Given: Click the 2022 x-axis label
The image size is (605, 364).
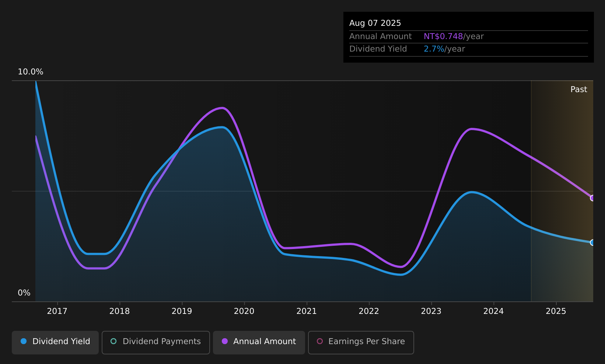Looking at the screenshot, I should pyautogui.click(x=369, y=311).
